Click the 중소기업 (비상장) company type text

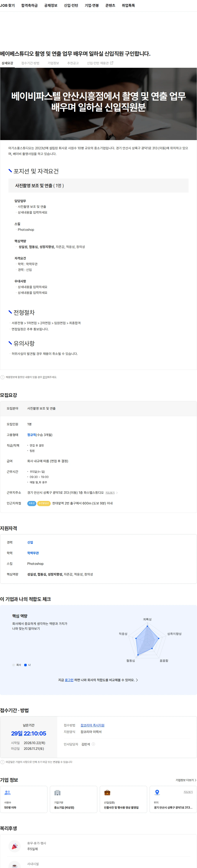pyautogui.click(x=64, y=807)
